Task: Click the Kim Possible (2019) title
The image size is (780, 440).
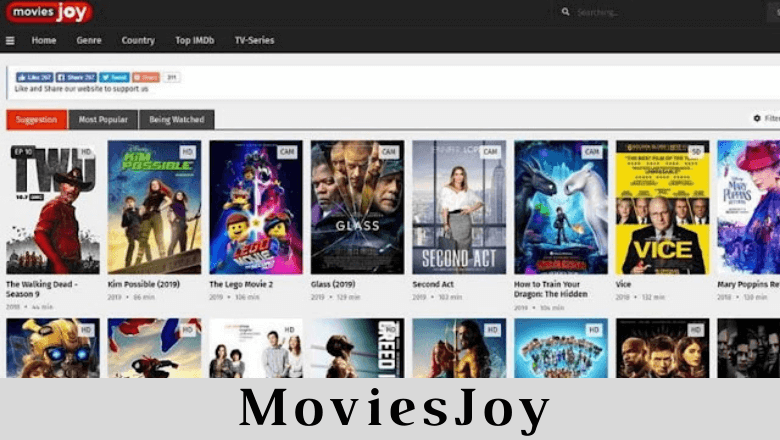Action: tap(144, 284)
